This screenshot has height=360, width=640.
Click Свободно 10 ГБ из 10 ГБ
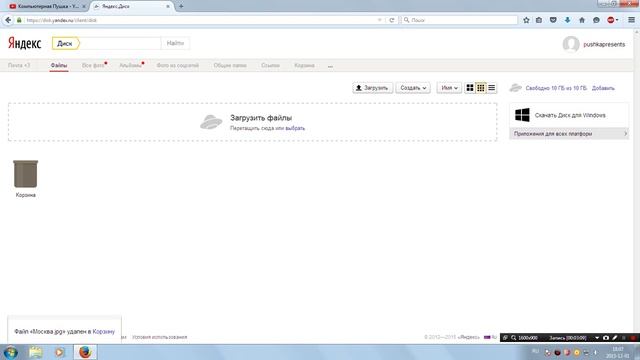click(x=556, y=88)
